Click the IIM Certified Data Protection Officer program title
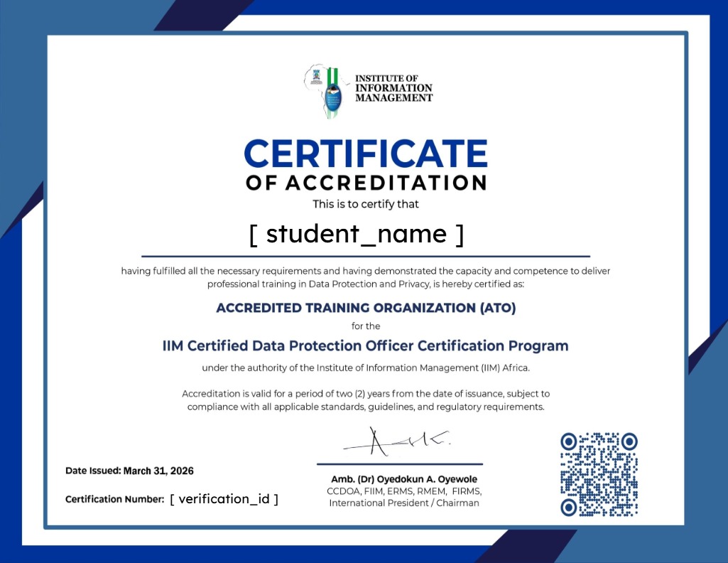 coord(366,346)
